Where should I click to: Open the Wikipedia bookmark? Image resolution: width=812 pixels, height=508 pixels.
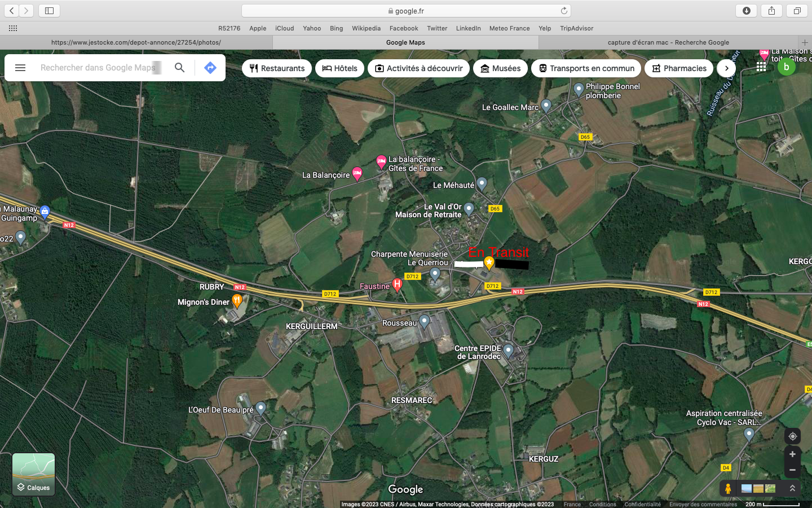(x=366, y=28)
